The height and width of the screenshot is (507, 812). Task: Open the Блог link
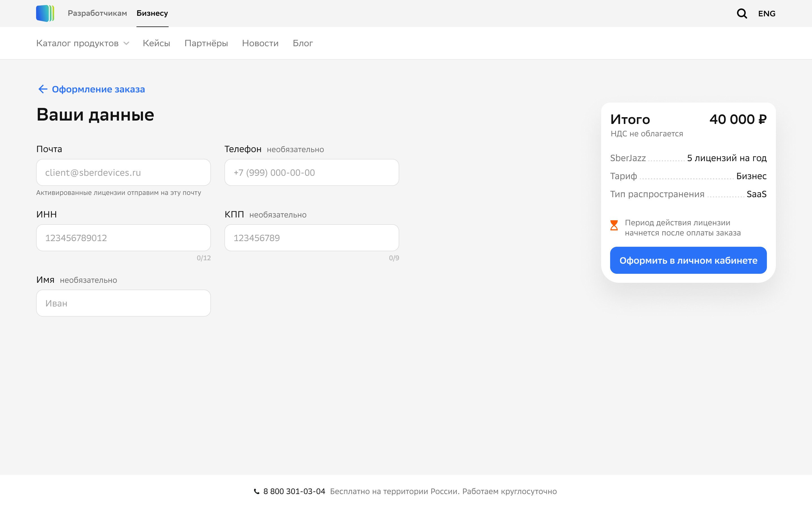[x=303, y=43]
